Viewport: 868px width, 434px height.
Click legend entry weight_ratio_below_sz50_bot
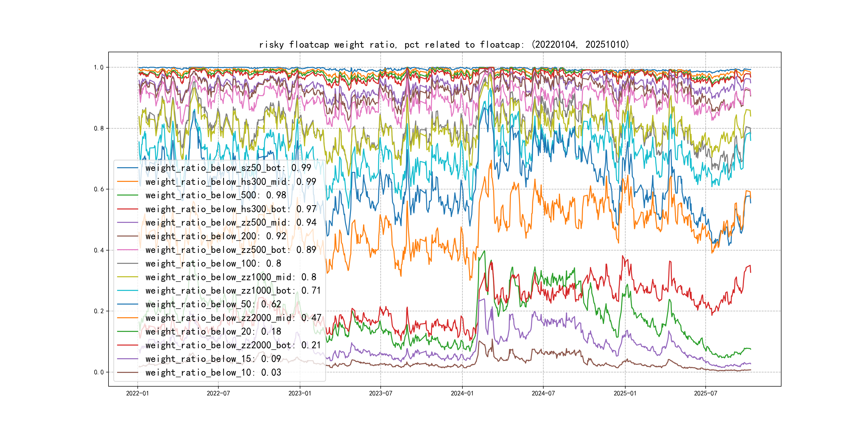pyautogui.click(x=228, y=168)
